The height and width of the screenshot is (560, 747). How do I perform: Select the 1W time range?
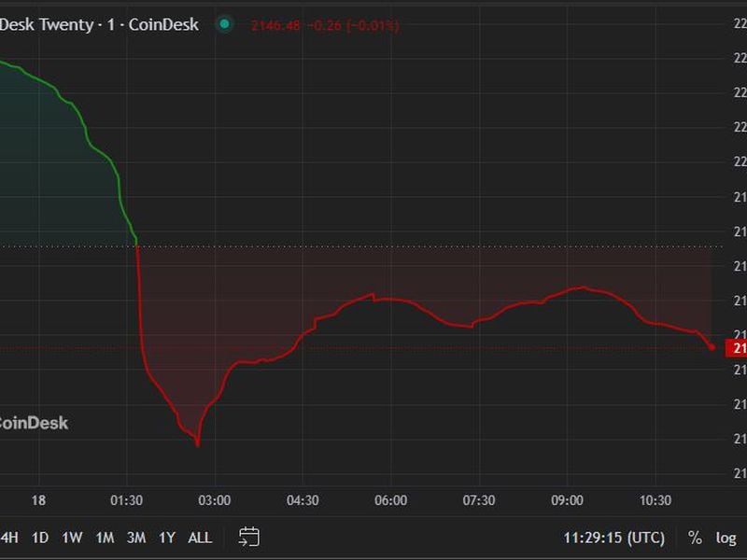coord(72,538)
